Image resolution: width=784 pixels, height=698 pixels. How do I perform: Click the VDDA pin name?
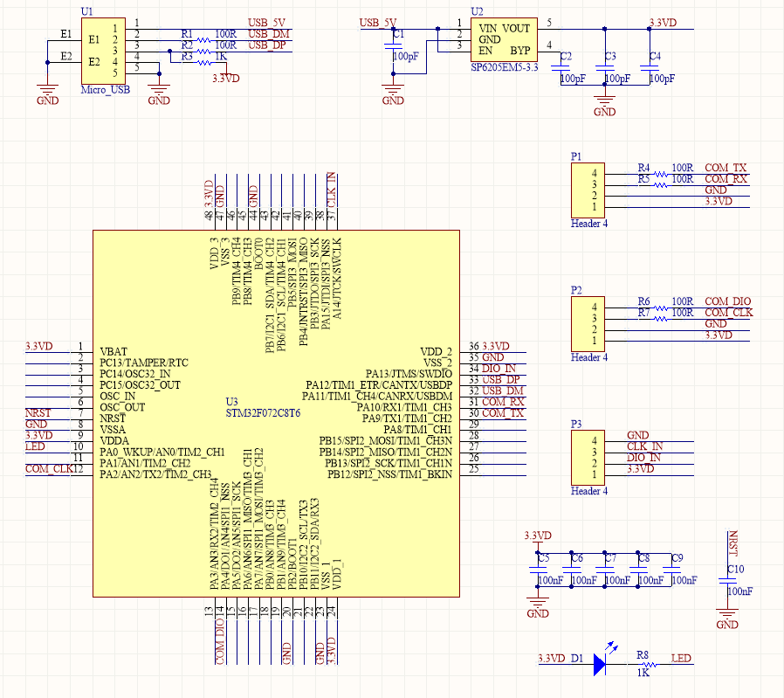(x=114, y=441)
